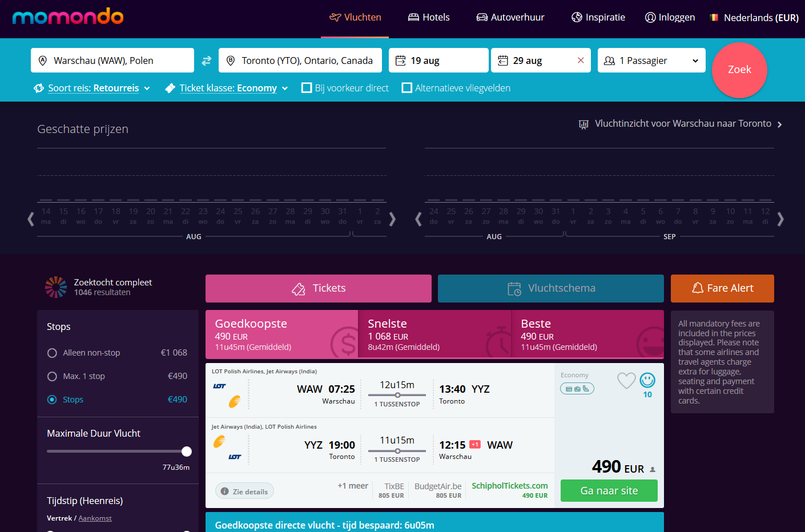
Task: Click the passenger icon next to 490 EUR
Action: point(653,469)
